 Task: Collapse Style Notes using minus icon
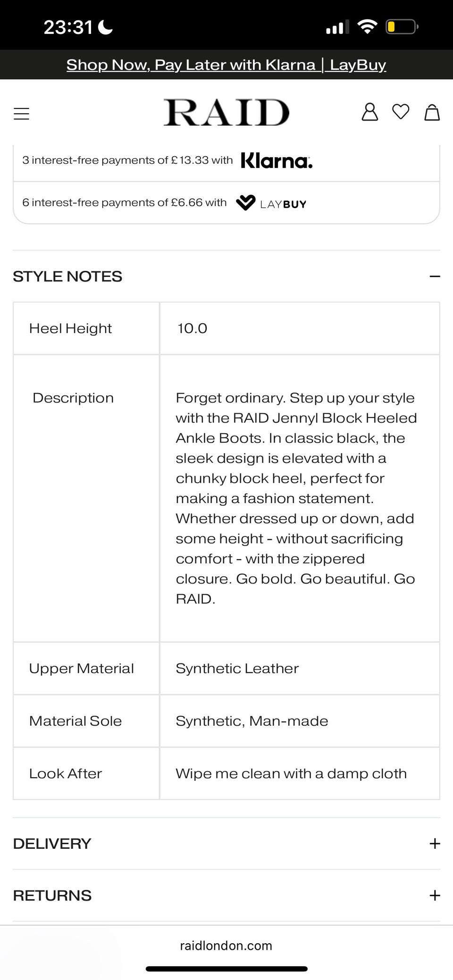(435, 276)
